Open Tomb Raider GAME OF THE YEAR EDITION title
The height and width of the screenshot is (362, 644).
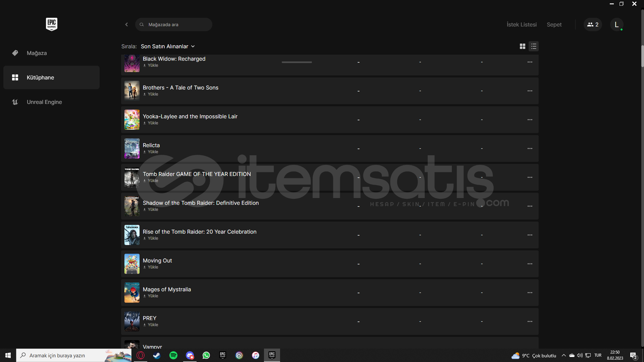[197, 174]
